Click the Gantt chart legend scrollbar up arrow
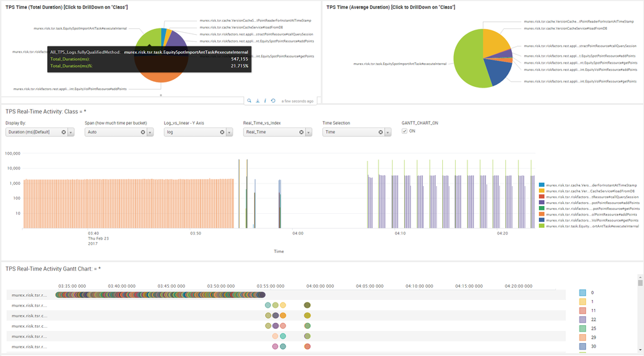 point(640,282)
